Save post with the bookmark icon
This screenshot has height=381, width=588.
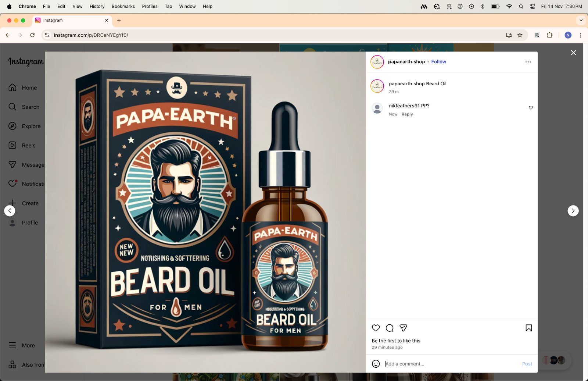click(529, 328)
